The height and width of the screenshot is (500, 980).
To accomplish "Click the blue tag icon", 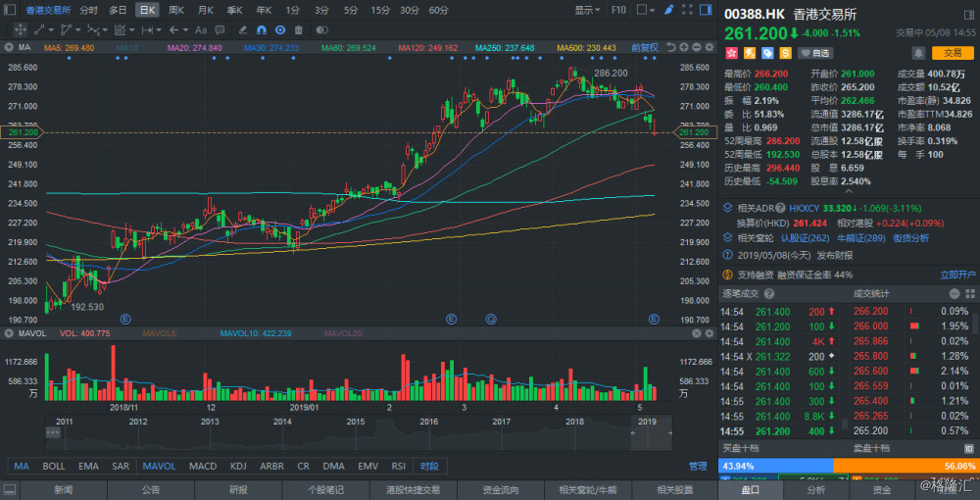I will pos(767,53).
